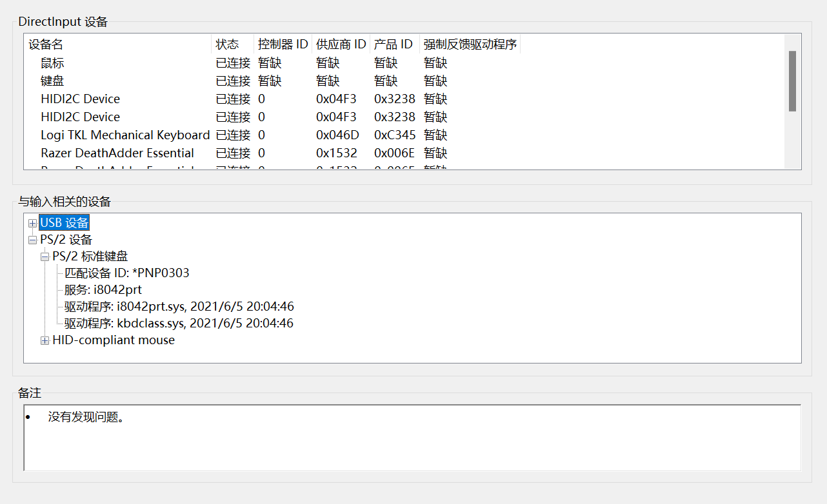
Task: Sort by 控制器 ID column header
Action: [283, 44]
